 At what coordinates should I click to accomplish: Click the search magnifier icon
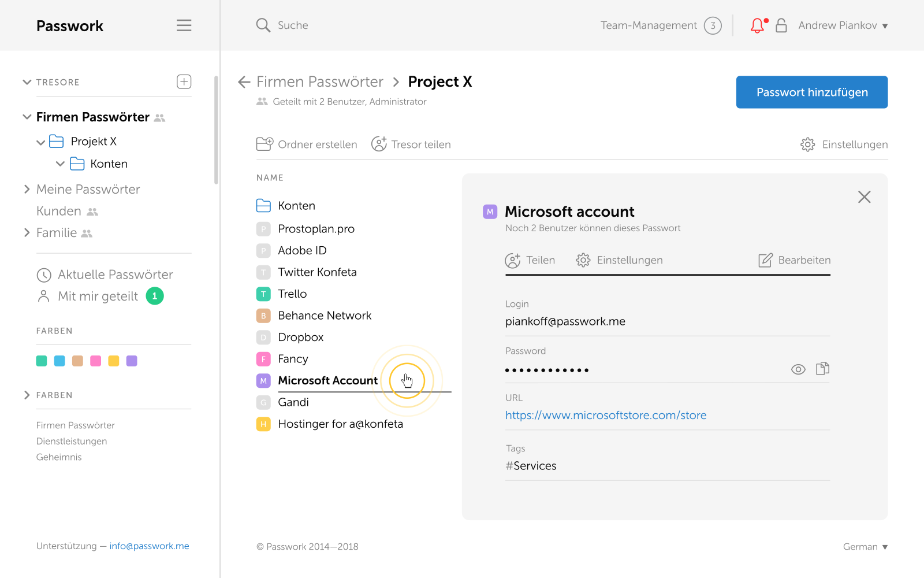pos(263,25)
